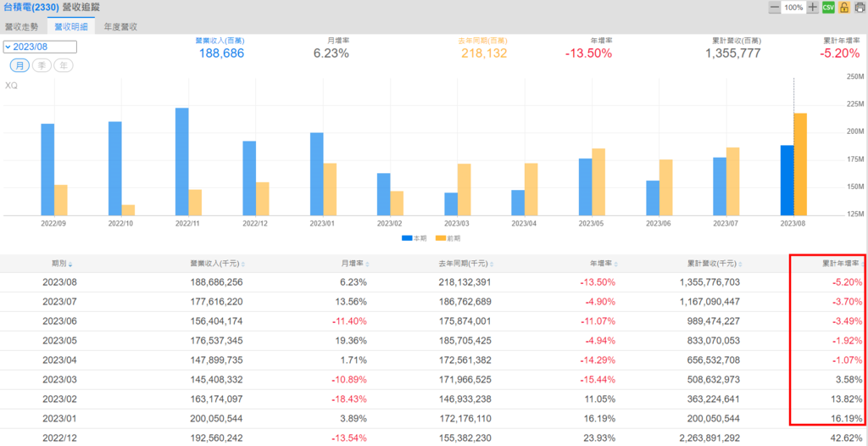
Task: Toggle 前期 series in chart legend
Action: [x=448, y=237]
